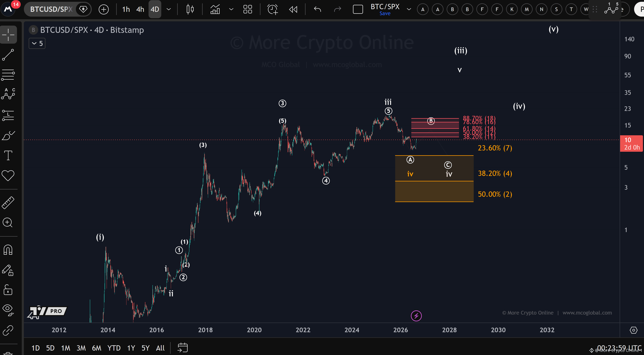Viewport: 644px width, 355px height.
Task: Click the K shortcut circle button
Action: tap(512, 10)
